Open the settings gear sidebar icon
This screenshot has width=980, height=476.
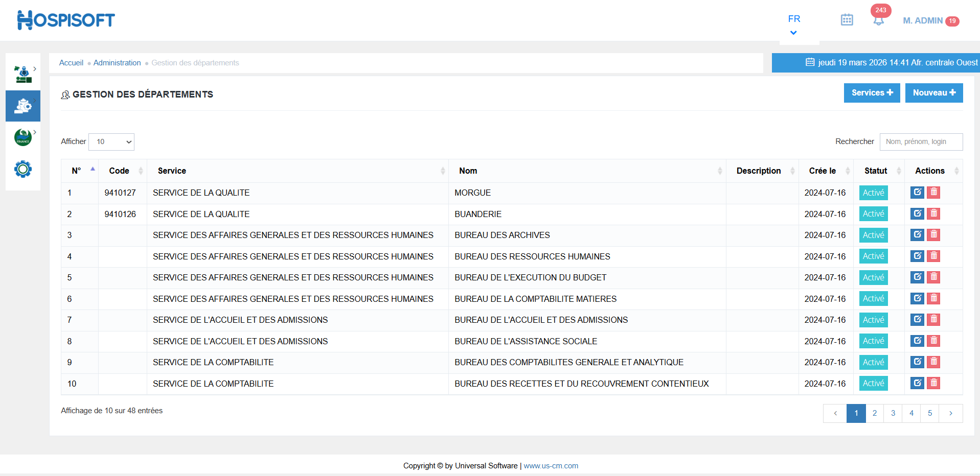[23, 169]
